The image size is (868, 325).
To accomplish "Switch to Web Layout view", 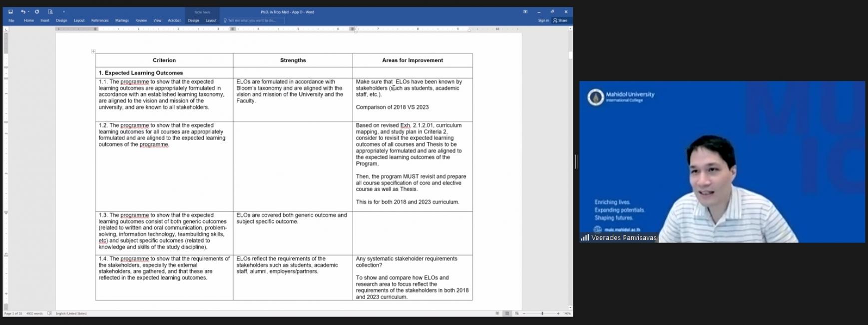I will pyautogui.click(x=516, y=313).
